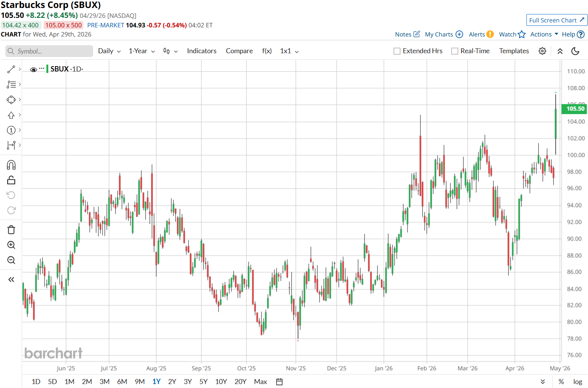This screenshot has height=388, width=588.
Task: Select the 6M time range
Action: (122, 382)
